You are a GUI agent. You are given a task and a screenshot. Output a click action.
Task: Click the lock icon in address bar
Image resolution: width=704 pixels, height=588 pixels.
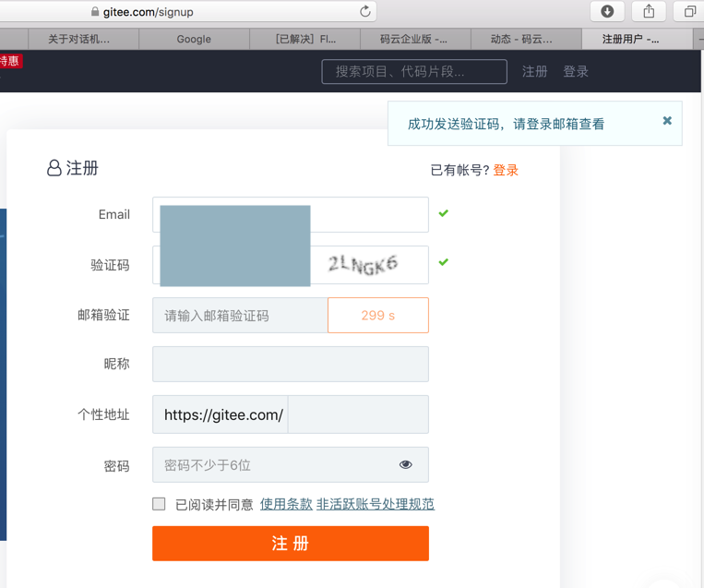tap(95, 12)
